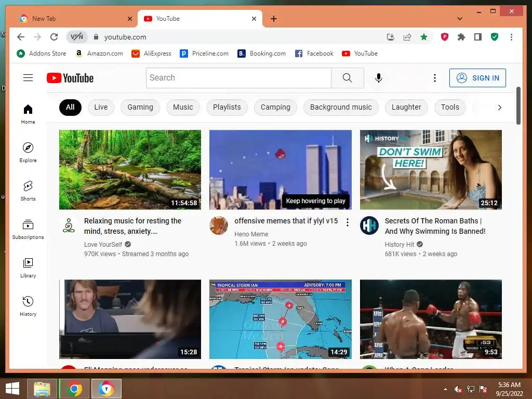Select the Tools filter chip
The width and height of the screenshot is (532, 399).
450,107
